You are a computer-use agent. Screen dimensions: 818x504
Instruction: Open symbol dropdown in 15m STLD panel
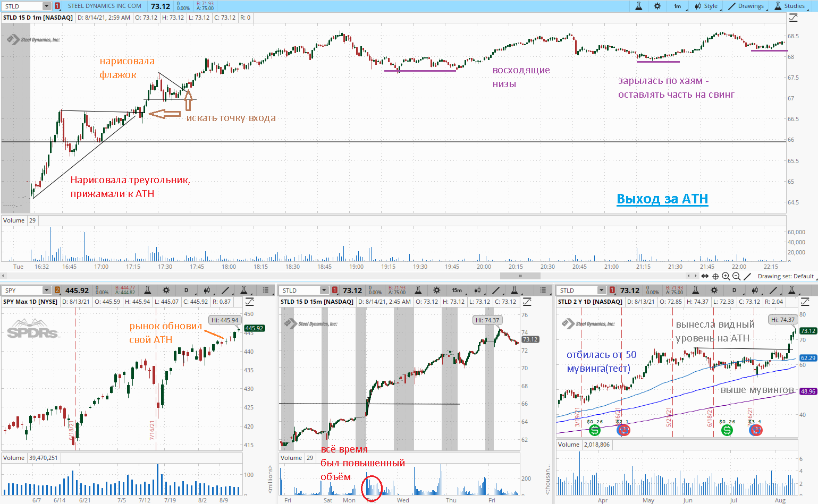coord(324,290)
